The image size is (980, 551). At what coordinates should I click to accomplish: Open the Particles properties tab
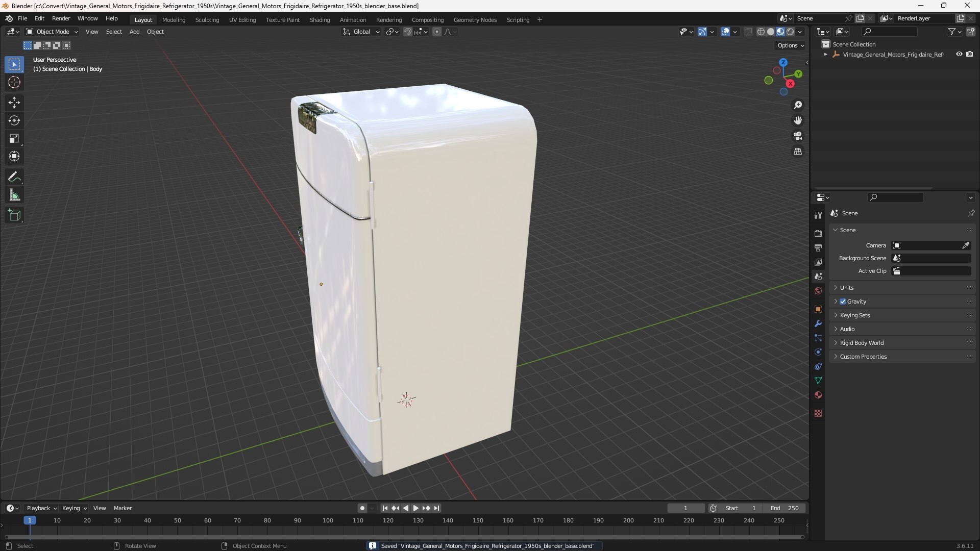[x=818, y=338]
